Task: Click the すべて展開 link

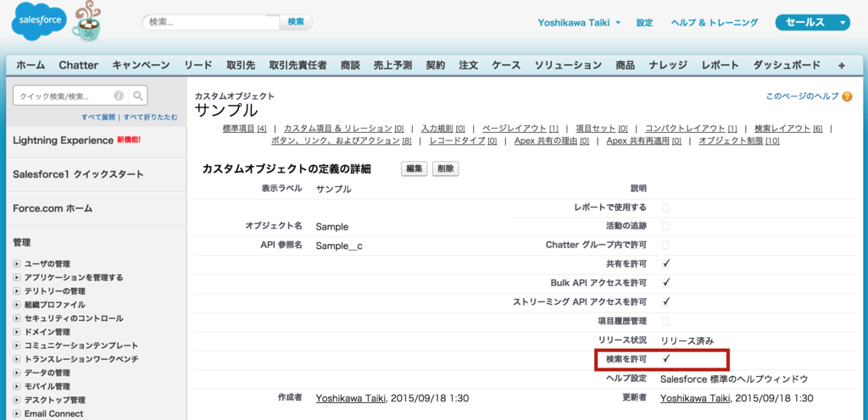Action: click(98, 117)
